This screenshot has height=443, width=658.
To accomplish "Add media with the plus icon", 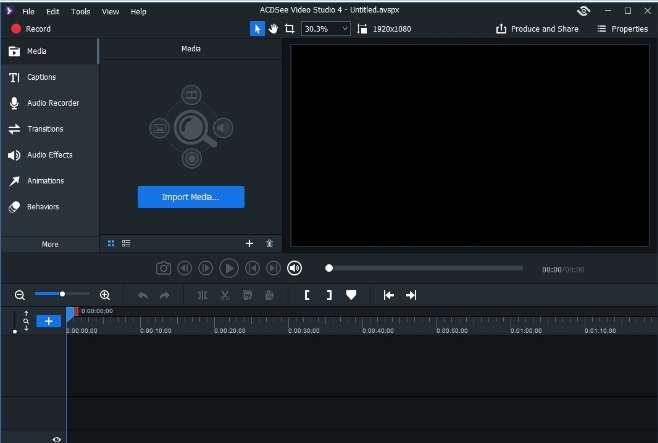I will pos(249,243).
